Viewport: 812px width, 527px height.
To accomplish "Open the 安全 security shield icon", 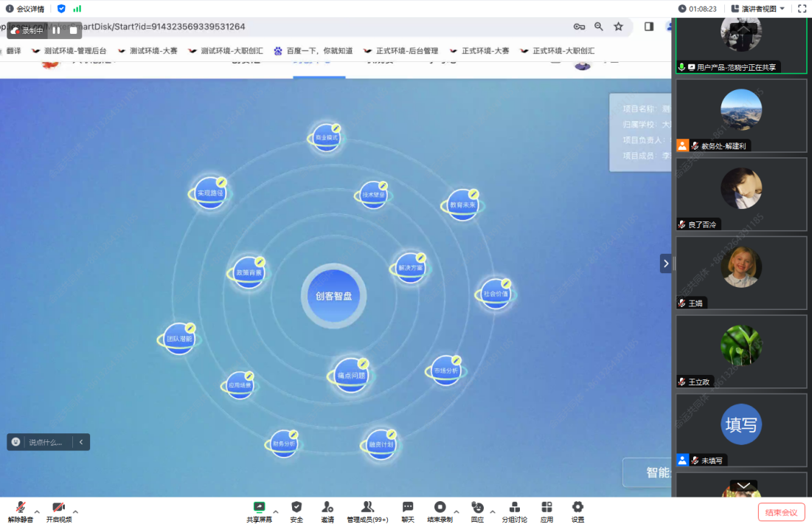I will [x=296, y=508].
